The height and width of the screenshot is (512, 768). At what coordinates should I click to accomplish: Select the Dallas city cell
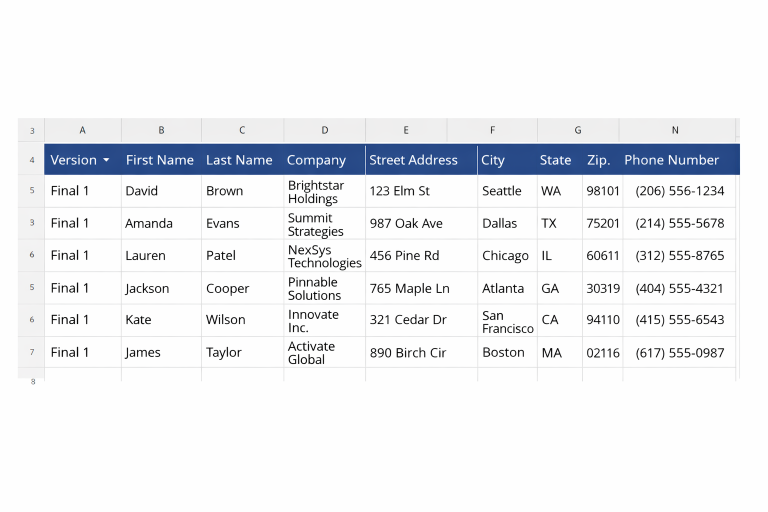[x=507, y=223]
